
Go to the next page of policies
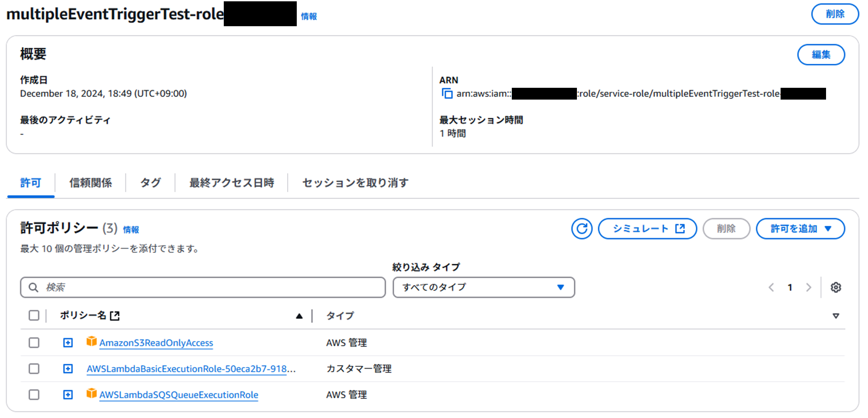[809, 287]
